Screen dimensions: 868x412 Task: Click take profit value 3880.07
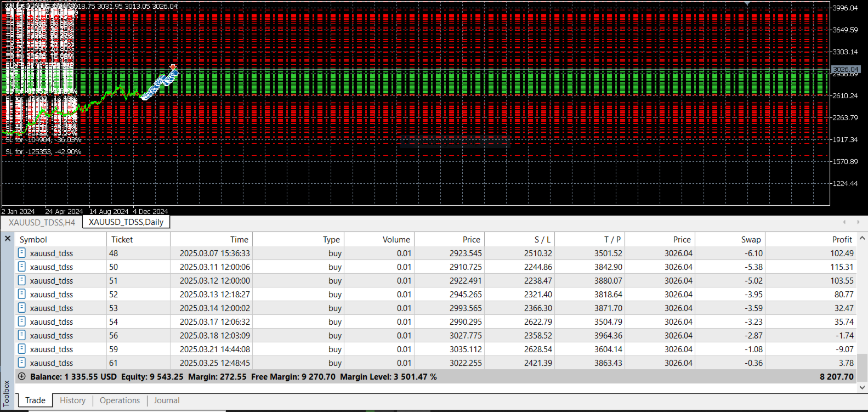coord(609,280)
